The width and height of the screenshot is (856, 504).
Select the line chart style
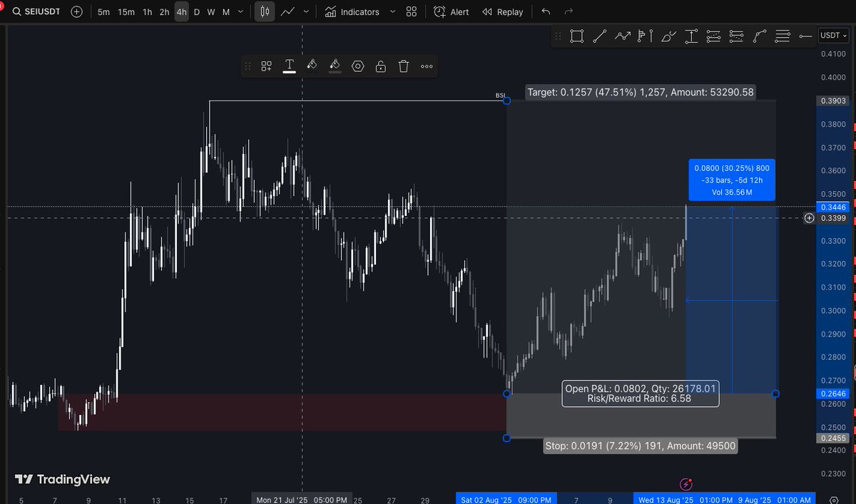tap(288, 12)
